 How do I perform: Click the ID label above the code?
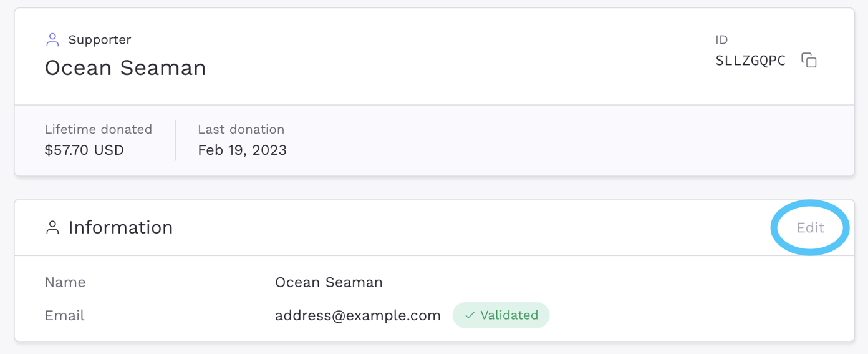click(721, 40)
